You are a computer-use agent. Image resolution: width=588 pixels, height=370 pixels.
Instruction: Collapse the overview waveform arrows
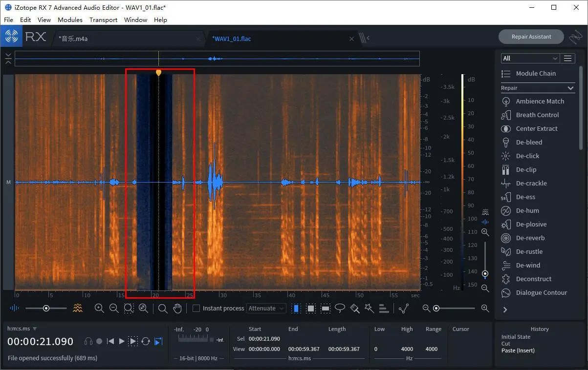pos(8,59)
